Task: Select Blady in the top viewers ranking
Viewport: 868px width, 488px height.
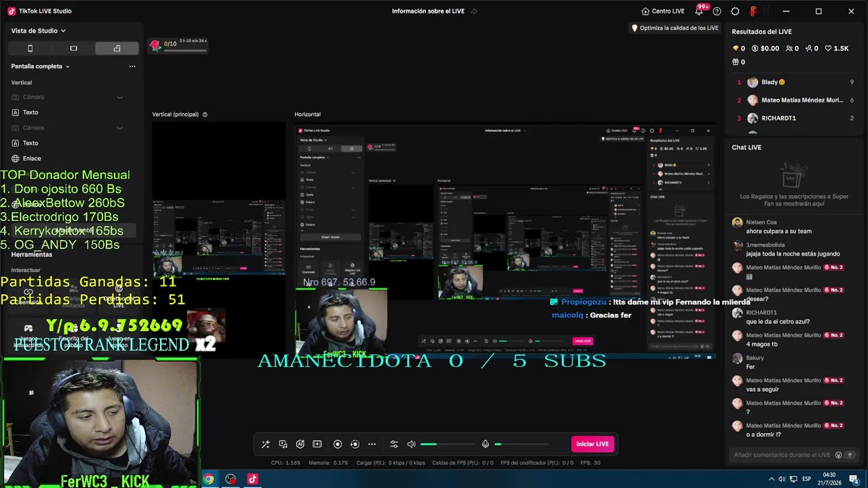Action: coord(795,82)
